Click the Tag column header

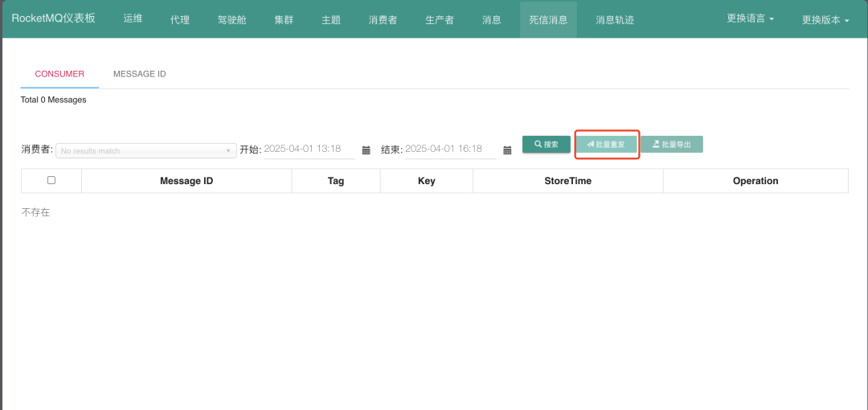pos(336,181)
